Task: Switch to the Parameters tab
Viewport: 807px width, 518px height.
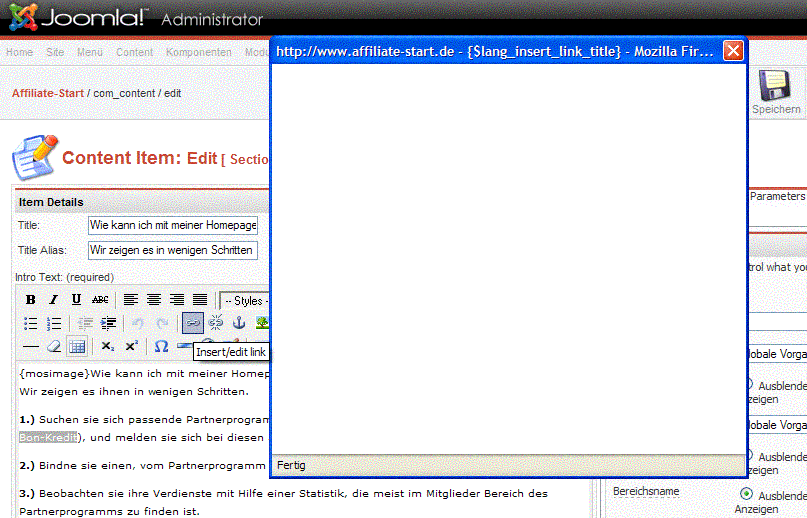Action: 776,197
